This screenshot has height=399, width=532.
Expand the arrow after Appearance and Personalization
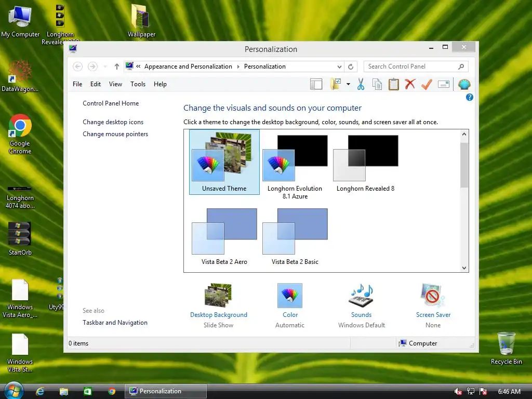click(238, 66)
